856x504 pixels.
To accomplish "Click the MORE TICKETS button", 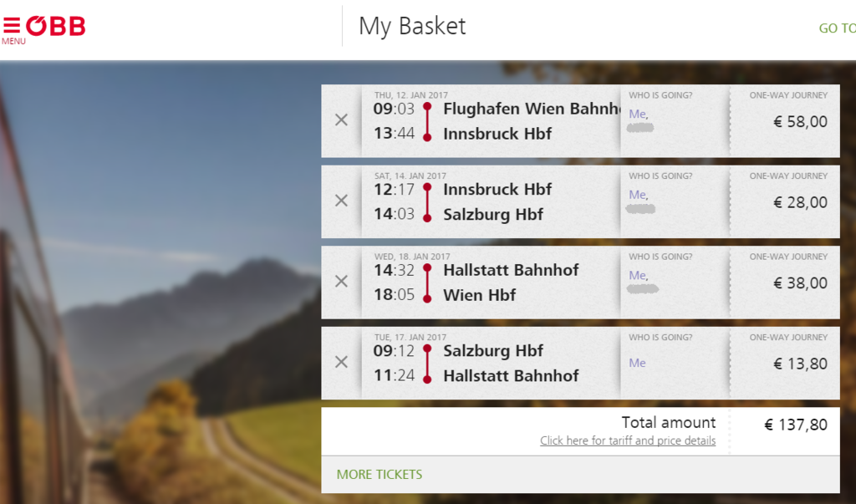I will pyautogui.click(x=380, y=475).
